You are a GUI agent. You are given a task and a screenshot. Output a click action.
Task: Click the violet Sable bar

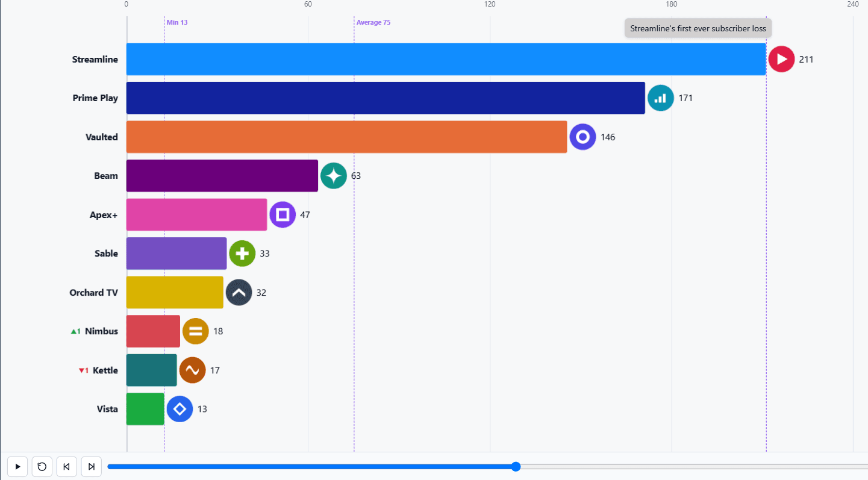[x=176, y=254]
